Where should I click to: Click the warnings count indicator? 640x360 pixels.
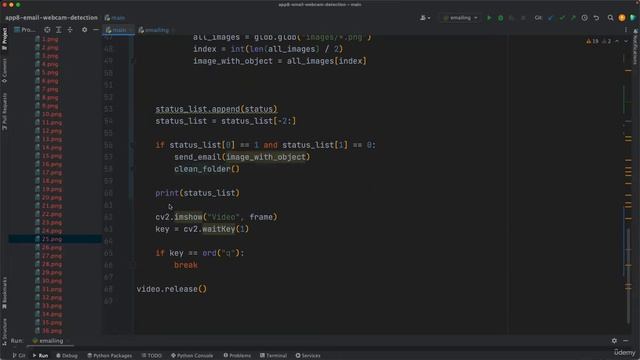coord(592,41)
